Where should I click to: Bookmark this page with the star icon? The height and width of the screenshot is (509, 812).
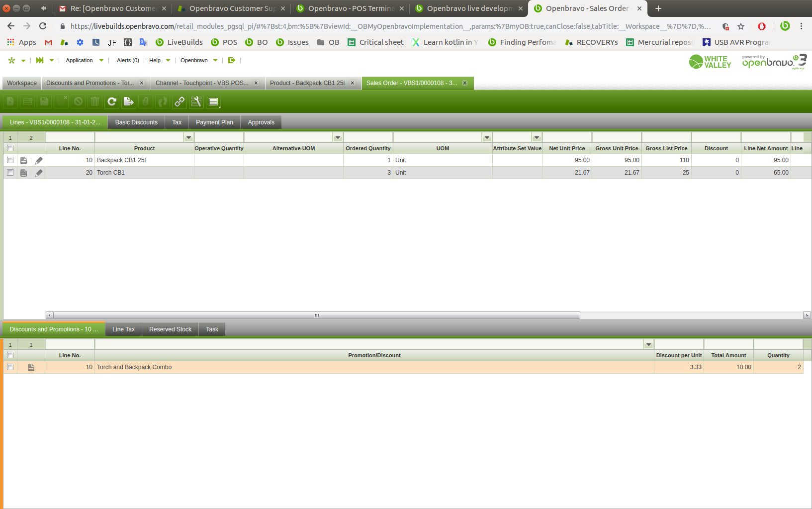[741, 26]
